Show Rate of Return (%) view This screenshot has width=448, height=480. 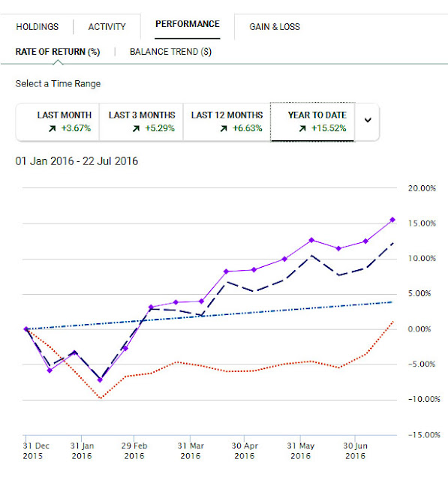pyautogui.click(x=58, y=52)
